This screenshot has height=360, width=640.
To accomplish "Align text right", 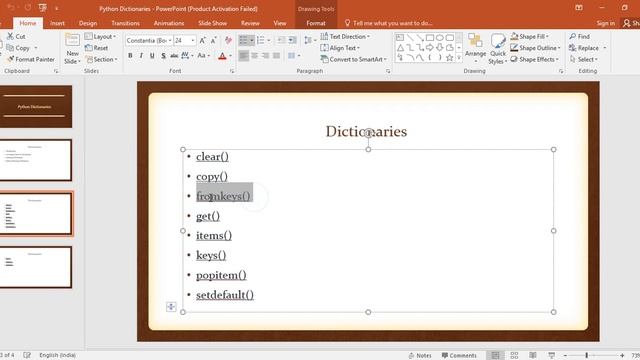I will pyautogui.click(x=266, y=56).
